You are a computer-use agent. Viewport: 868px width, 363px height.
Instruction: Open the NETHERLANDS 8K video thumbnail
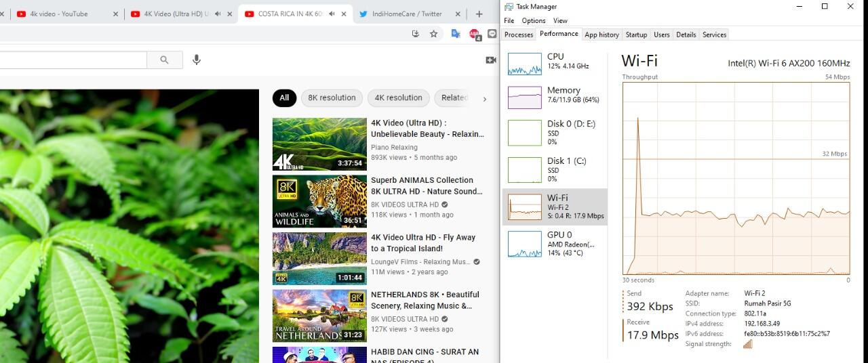tap(319, 316)
